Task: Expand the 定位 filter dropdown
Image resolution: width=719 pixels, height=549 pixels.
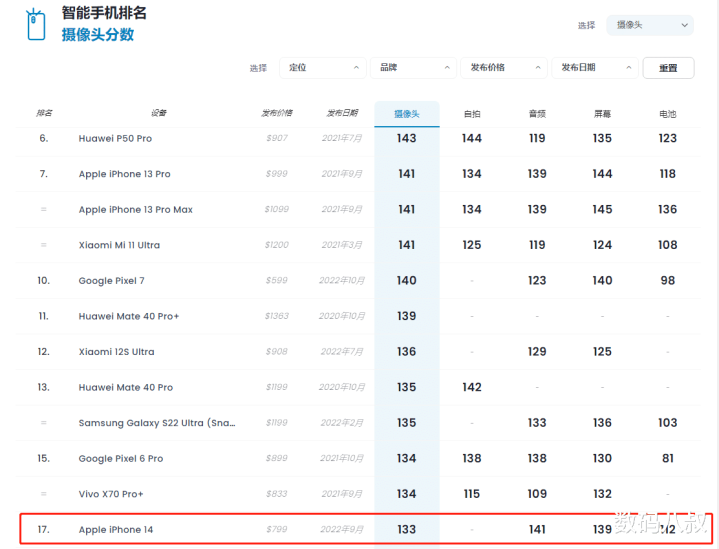Action: coord(323,68)
